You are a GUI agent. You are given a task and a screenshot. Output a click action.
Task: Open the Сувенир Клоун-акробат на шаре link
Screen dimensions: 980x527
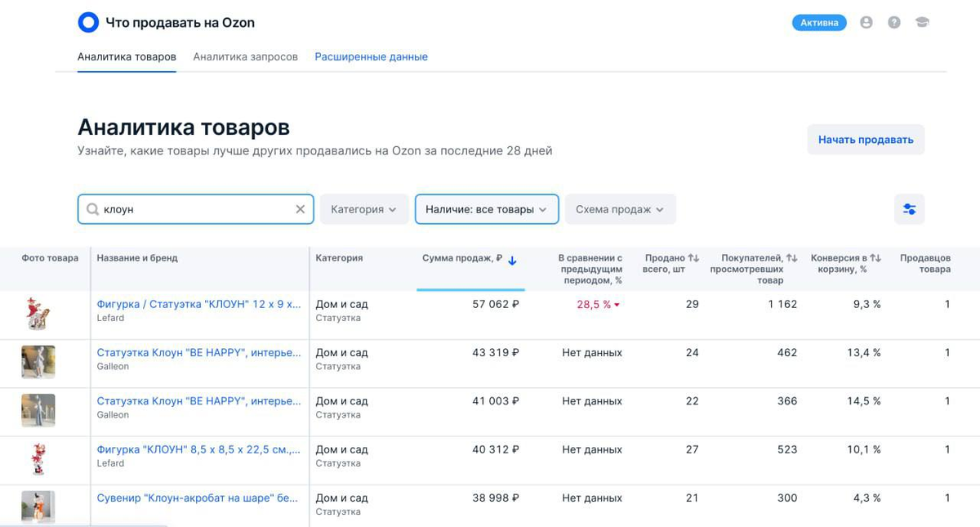tap(198, 498)
